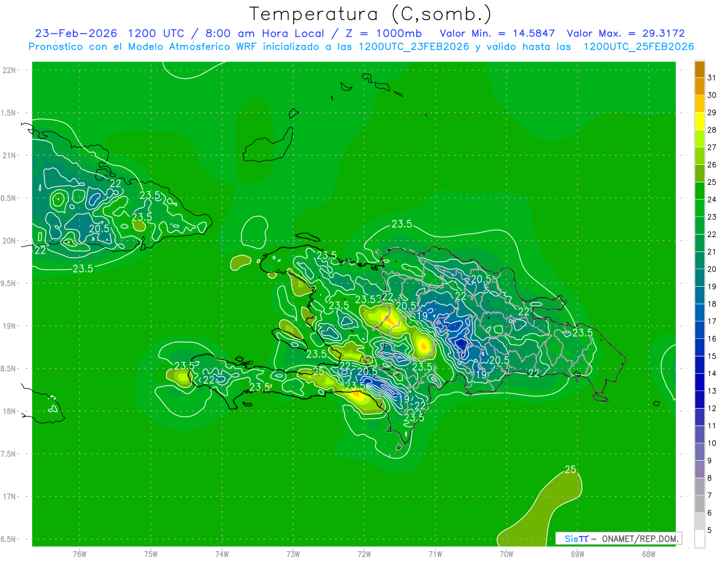Image resolution: width=728 pixels, height=562 pixels.
Task: Click the "73W" longitude axis label
Action: [293, 554]
